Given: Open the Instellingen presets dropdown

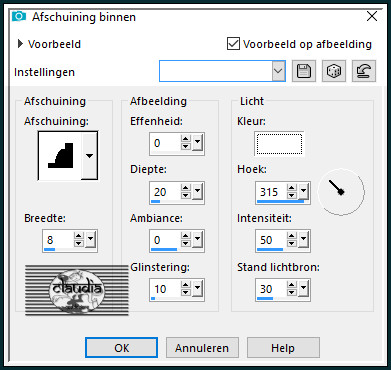Looking at the screenshot, I should coord(278,71).
